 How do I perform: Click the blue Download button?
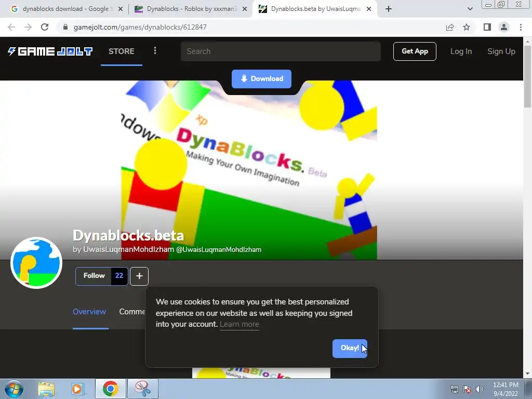(262, 79)
